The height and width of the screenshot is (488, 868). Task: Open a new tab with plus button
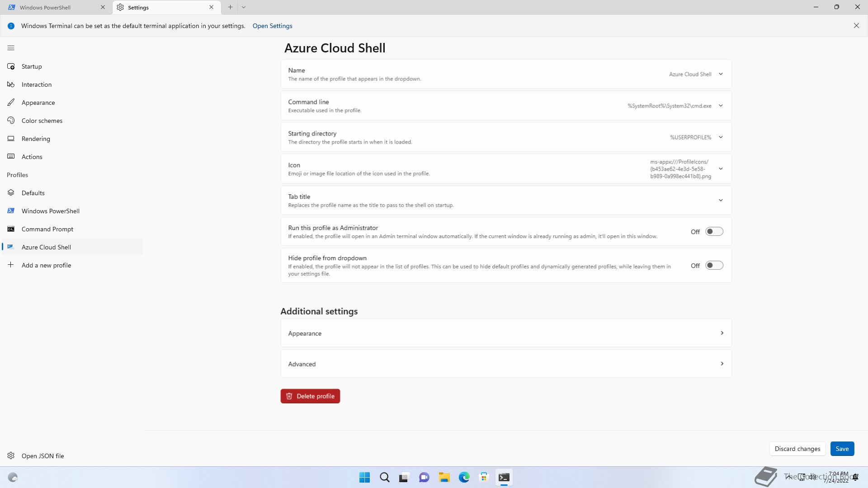pos(230,7)
